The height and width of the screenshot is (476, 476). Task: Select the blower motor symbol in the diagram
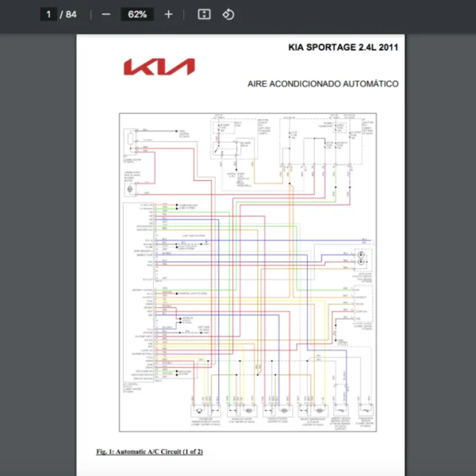pyautogui.click(x=130, y=189)
